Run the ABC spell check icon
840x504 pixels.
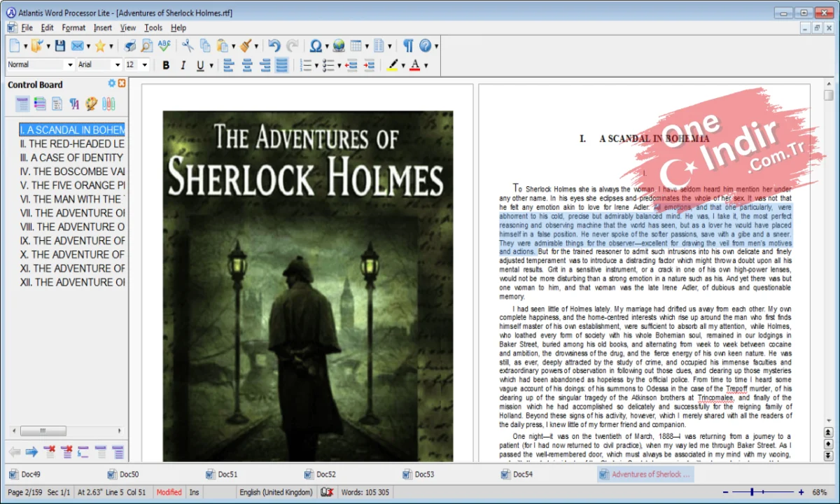coord(164,46)
